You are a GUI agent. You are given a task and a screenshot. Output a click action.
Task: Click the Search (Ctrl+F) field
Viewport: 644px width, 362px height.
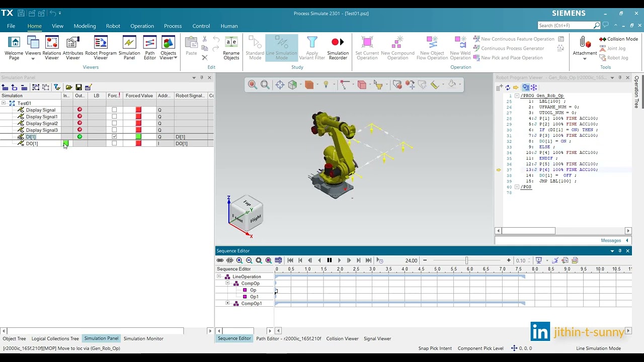(x=566, y=25)
